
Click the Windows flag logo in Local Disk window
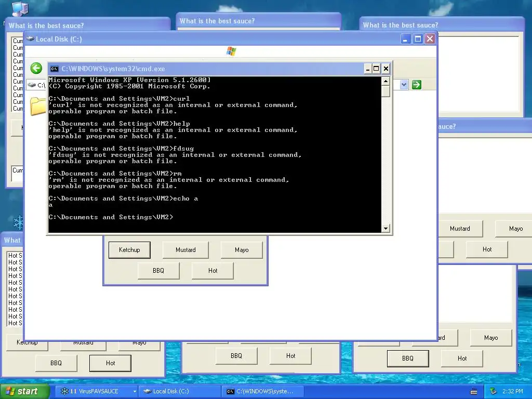(231, 51)
